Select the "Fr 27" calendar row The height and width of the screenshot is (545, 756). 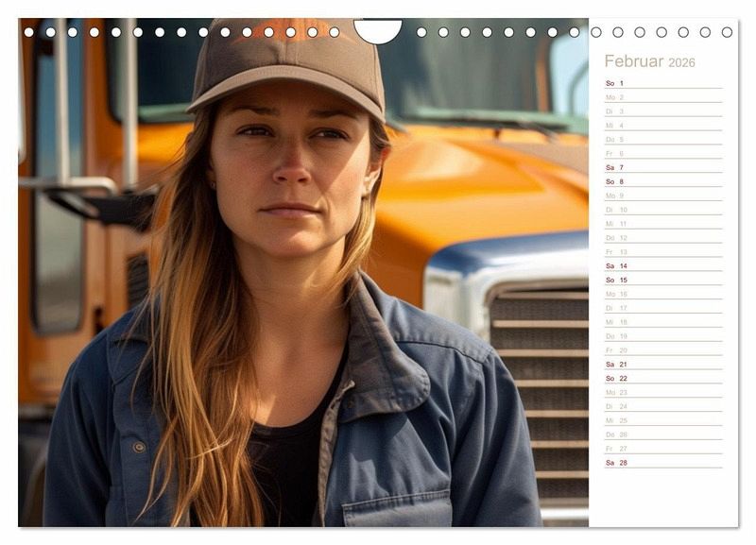663,448
